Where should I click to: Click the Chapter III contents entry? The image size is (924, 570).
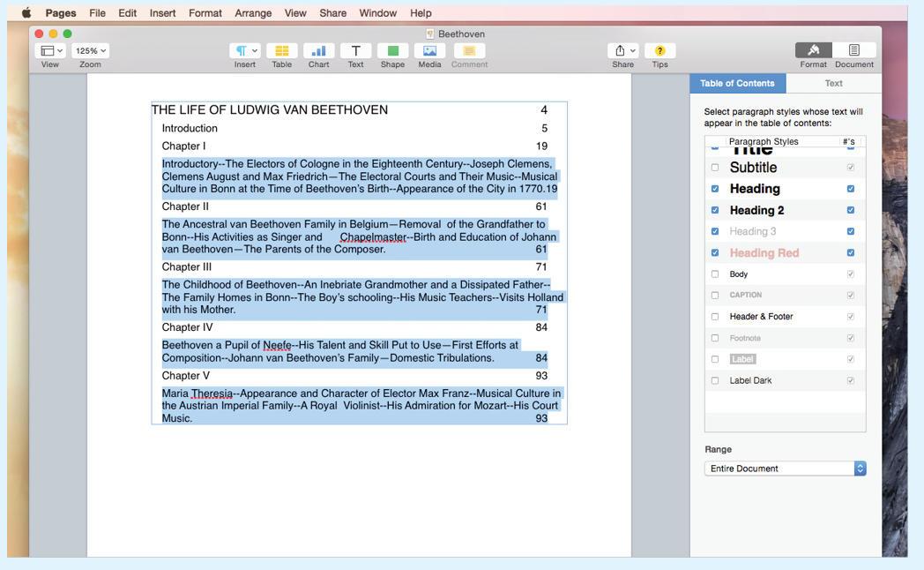[187, 267]
